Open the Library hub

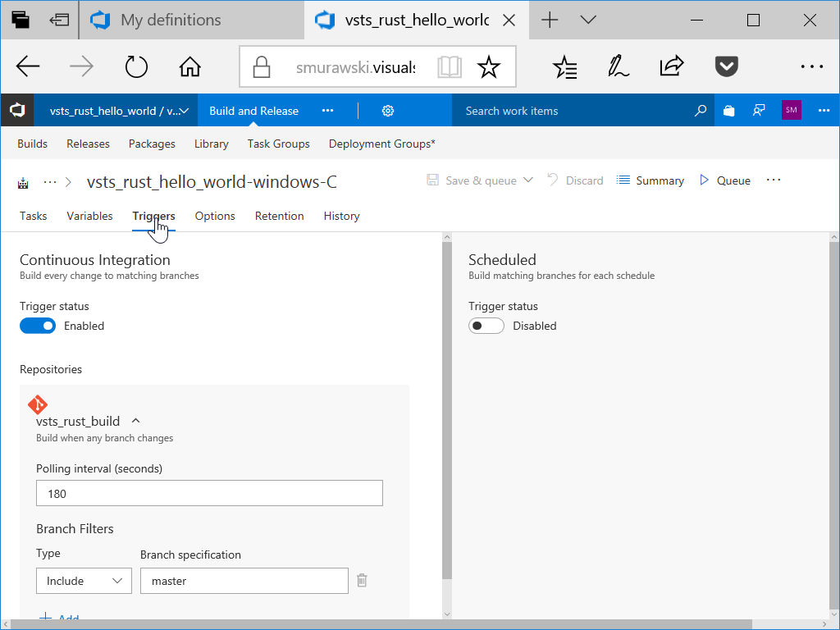click(x=211, y=144)
